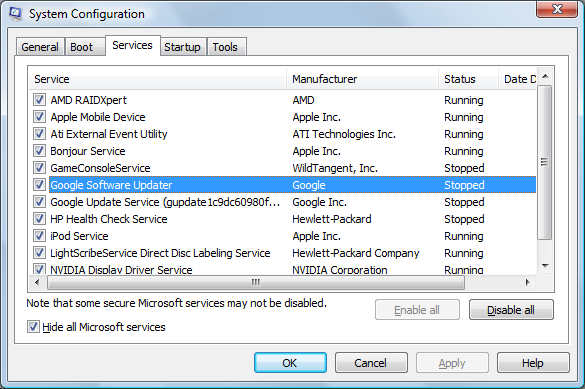
Task: Select the AMD RAIDXpert row name
Action: (89, 100)
